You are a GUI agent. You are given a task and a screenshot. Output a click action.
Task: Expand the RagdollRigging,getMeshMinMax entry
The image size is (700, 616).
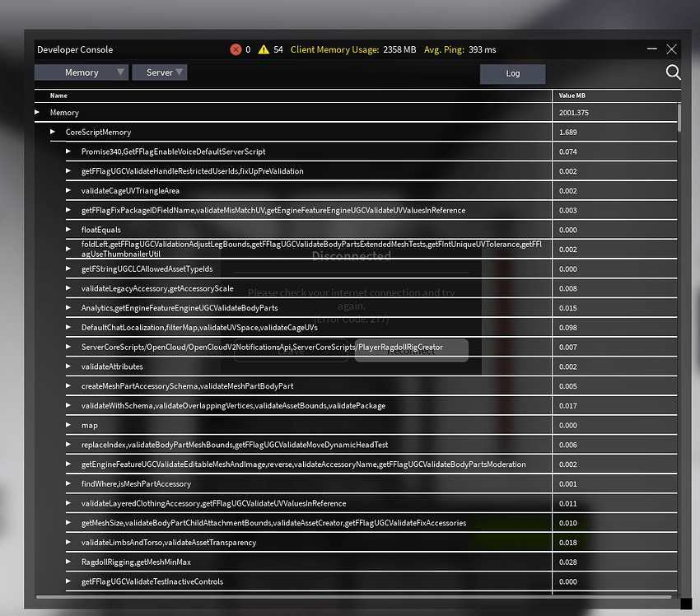(68, 562)
